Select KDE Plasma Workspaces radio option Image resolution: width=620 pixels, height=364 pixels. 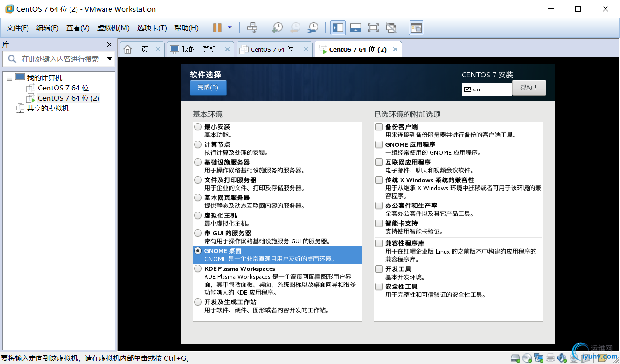[x=198, y=268]
